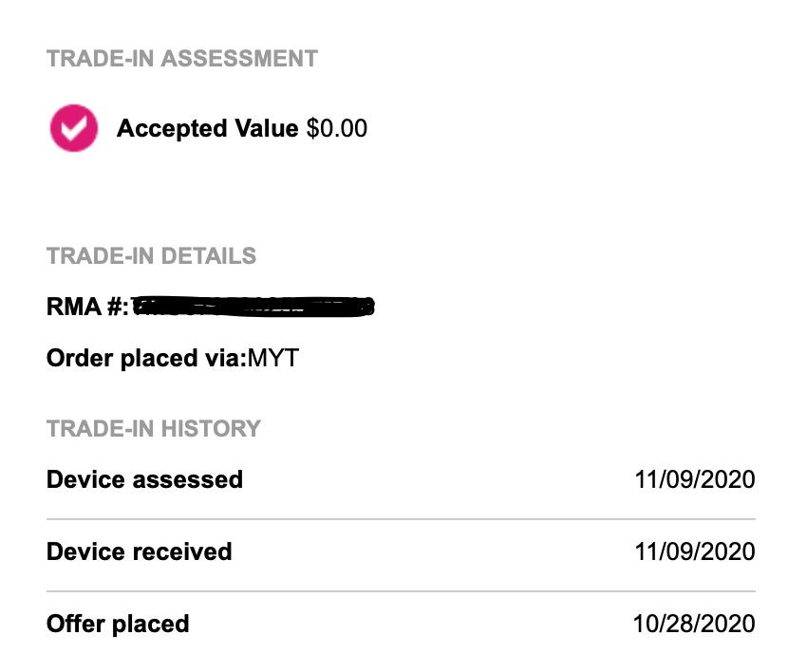Click the white check inside pink circle
Screen dimensions: 788x672
(74, 127)
